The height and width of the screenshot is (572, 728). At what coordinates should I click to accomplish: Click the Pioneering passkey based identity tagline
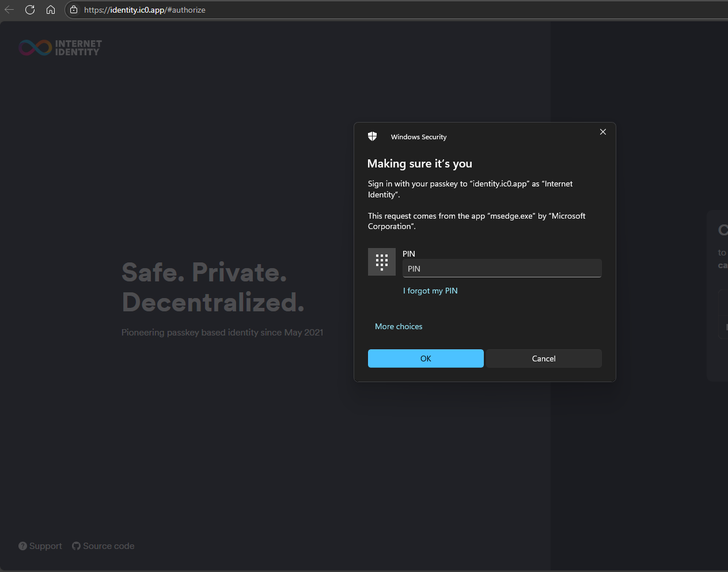point(222,333)
